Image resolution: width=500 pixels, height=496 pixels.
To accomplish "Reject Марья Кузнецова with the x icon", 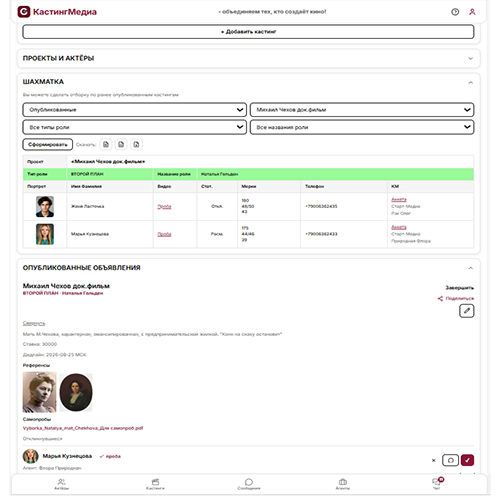I will 434,460.
